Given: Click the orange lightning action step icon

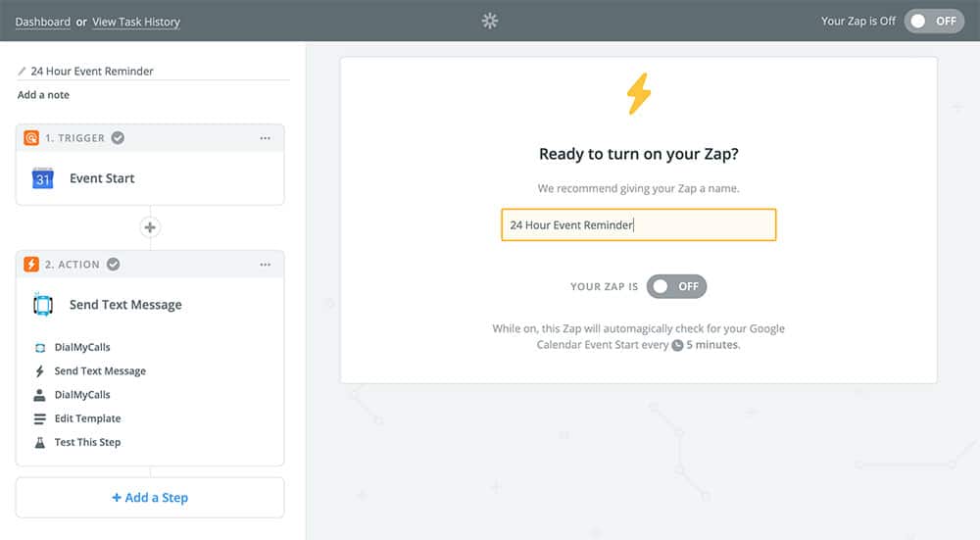Looking at the screenshot, I should click(31, 265).
